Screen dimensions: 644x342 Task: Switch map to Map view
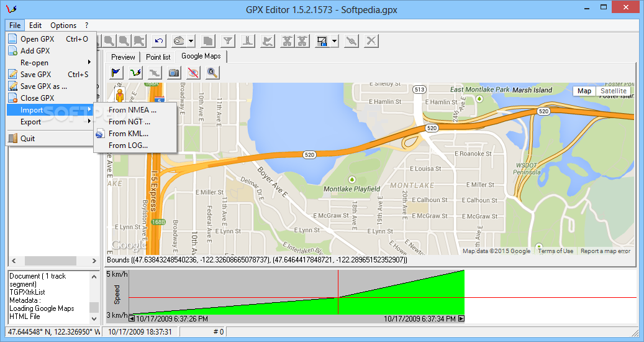pos(584,91)
